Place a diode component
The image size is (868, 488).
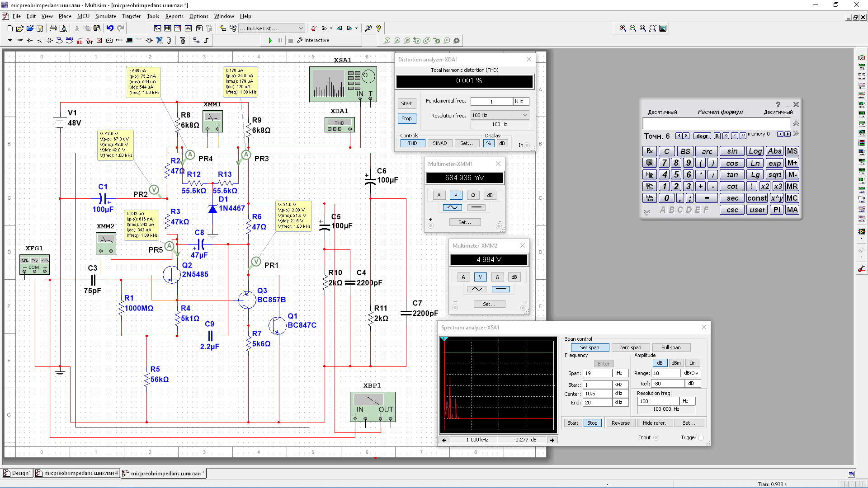30,41
